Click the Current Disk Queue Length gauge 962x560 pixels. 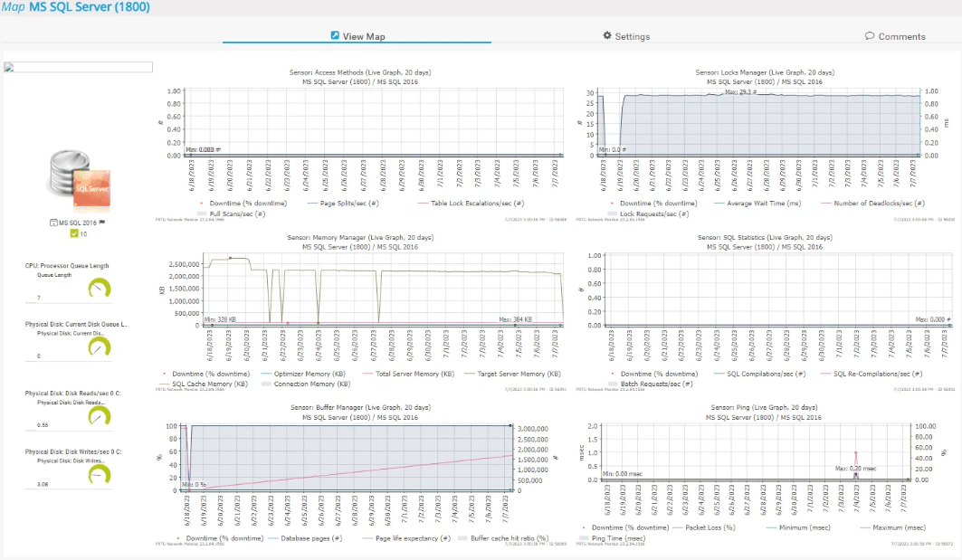tap(99, 347)
